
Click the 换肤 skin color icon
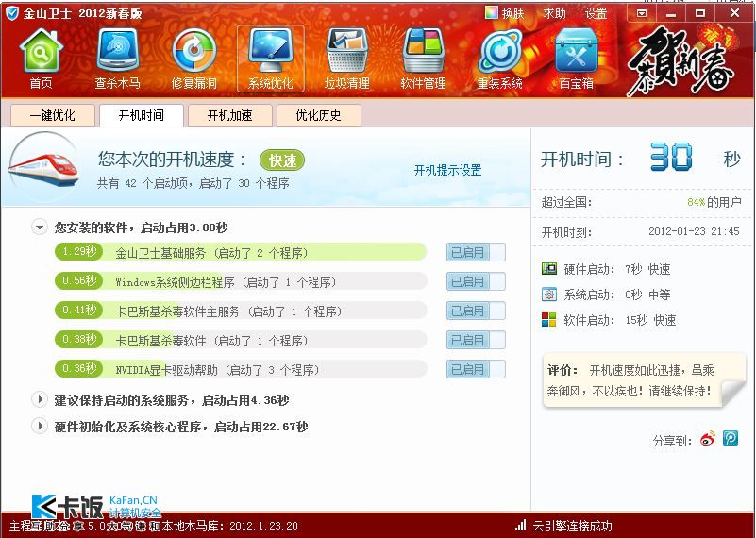(x=491, y=13)
